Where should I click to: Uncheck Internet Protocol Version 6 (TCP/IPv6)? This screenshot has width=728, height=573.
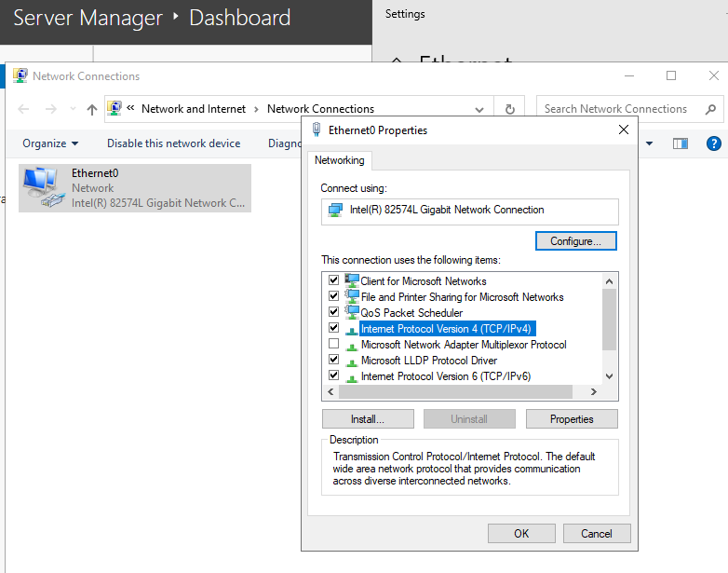click(333, 376)
